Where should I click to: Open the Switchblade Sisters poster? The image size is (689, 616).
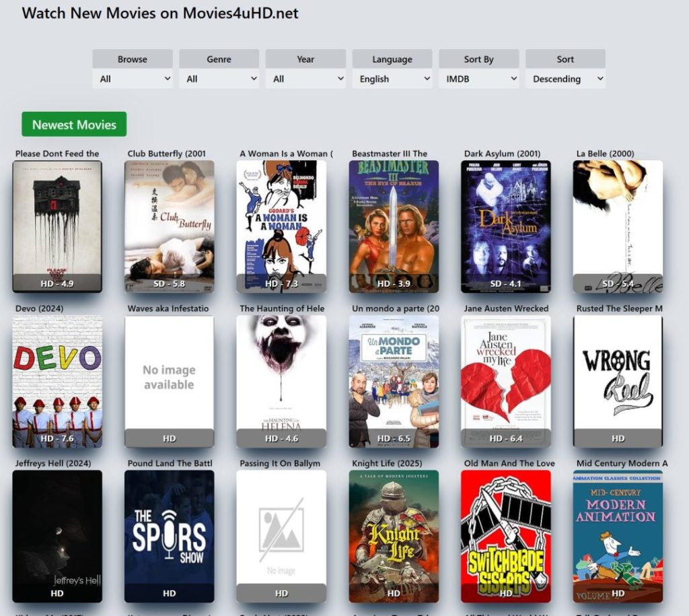pos(506,537)
